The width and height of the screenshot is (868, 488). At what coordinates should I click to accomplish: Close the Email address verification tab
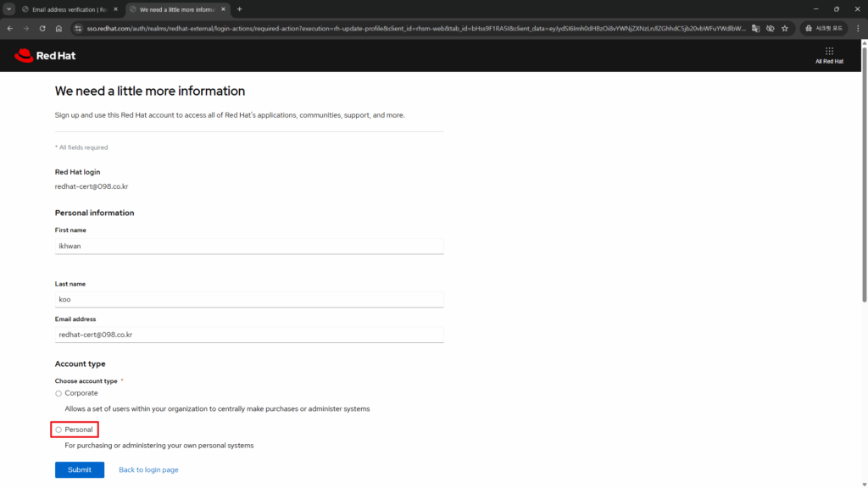pos(115,9)
